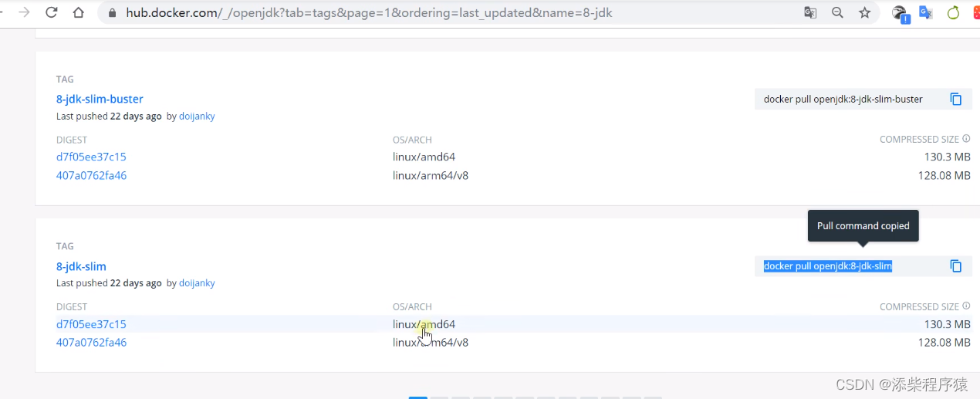Open the translate page icon in address bar
Viewport: 980px width, 399px height.
click(810, 12)
